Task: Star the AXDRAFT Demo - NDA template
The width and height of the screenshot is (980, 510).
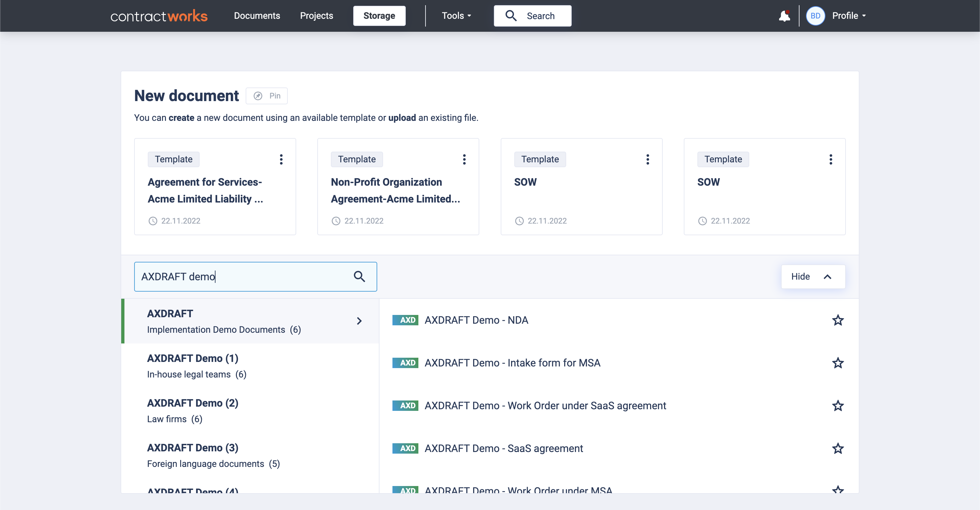Action: pos(838,320)
